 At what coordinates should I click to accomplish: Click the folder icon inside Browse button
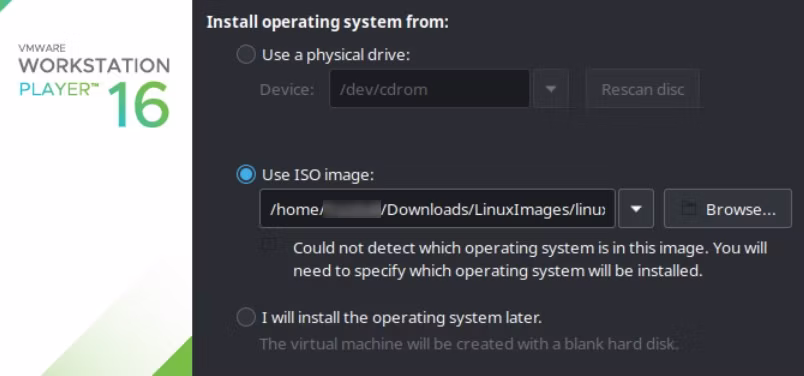click(689, 209)
